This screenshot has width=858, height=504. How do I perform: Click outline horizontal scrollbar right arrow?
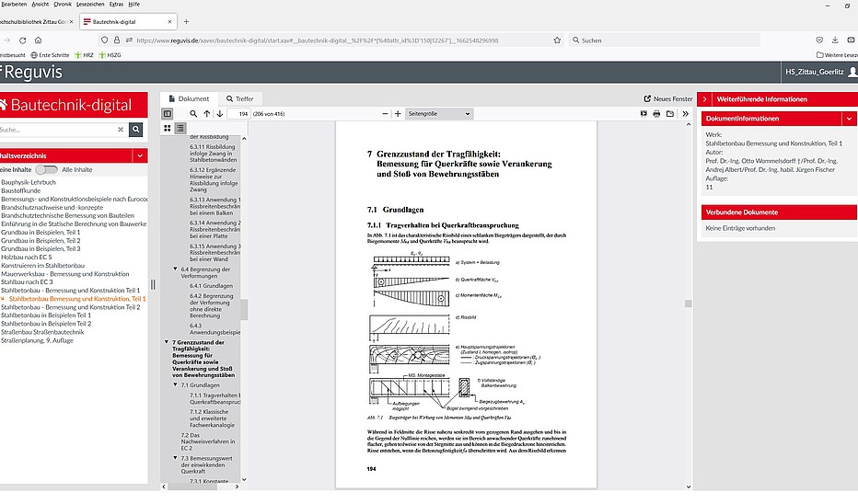click(x=237, y=486)
